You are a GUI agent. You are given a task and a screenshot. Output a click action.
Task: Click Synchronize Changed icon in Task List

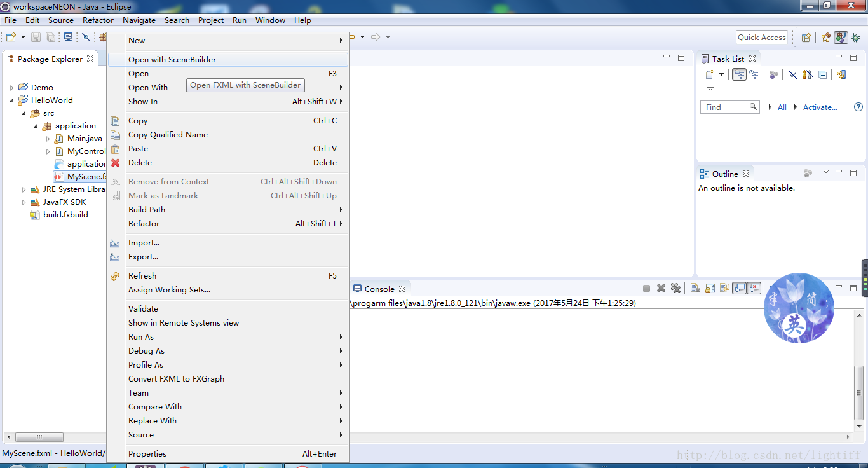pyautogui.click(x=842, y=74)
